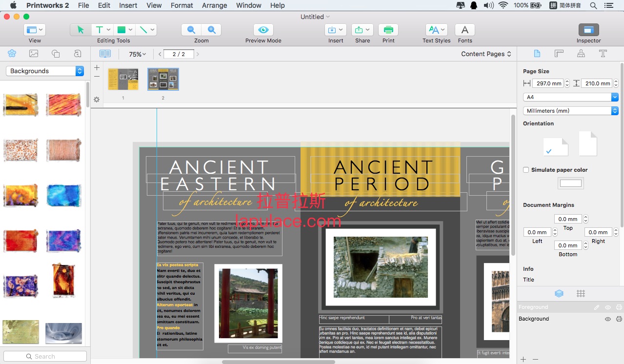
Task: Open the paper color swatch
Action: click(570, 183)
